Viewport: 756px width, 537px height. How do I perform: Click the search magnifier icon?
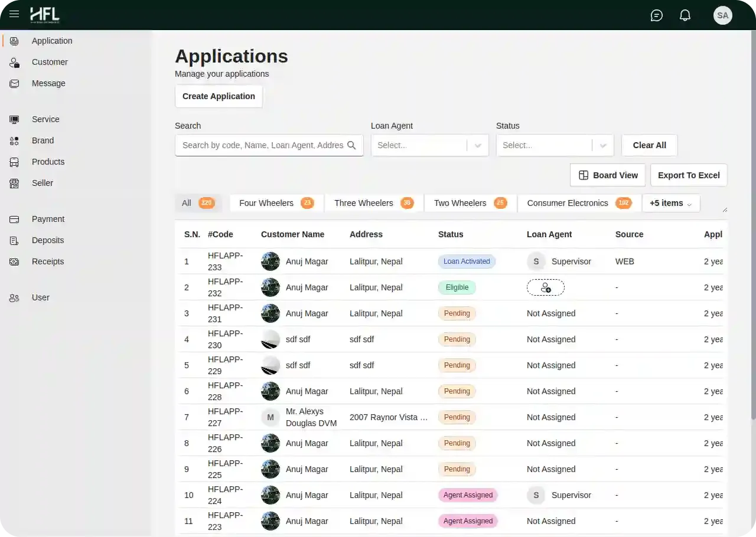351,145
